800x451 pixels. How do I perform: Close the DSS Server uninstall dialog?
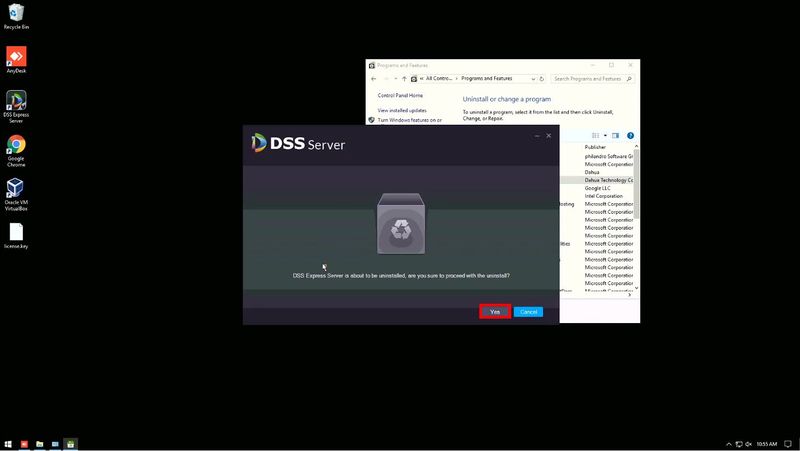tap(548, 136)
